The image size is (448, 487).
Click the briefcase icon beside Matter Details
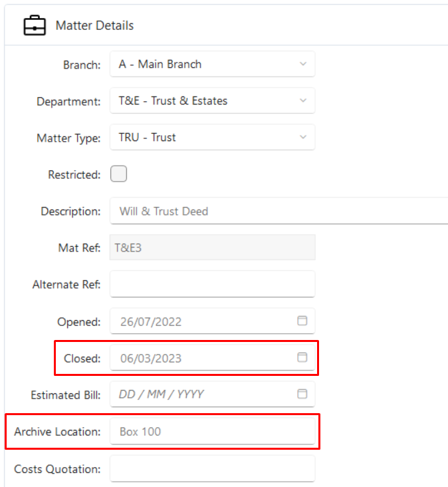[35, 25]
